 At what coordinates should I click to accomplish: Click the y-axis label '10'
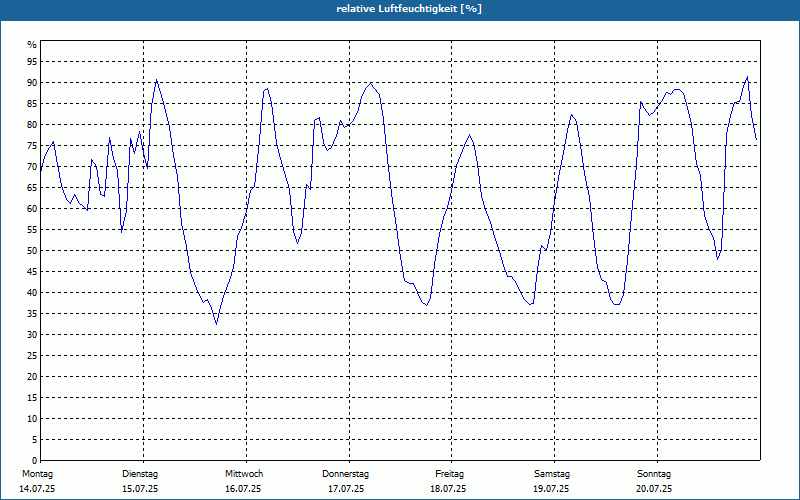pyautogui.click(x=32, y=419)
